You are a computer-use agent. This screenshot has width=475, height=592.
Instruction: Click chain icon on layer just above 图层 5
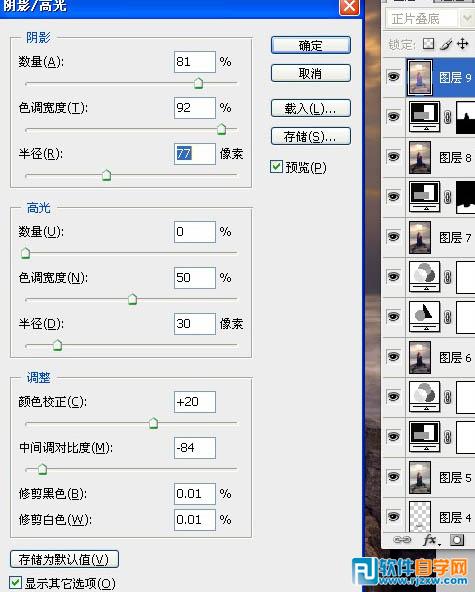[448, 437]
